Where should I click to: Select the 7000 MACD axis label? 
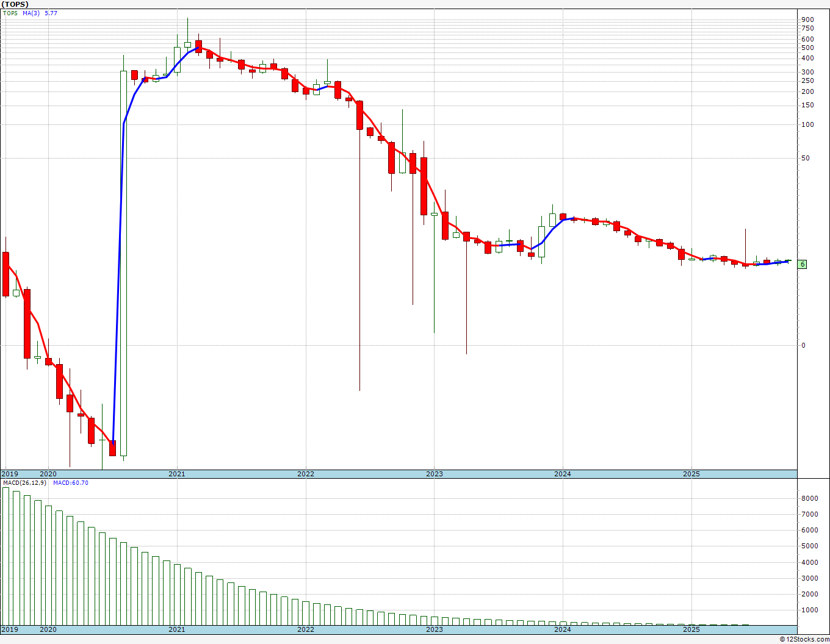click(x=809, y=514)
